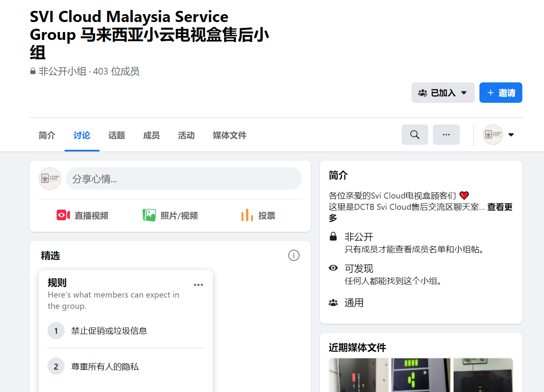Click the profile avatar beside the 分享心情 box
Viewport: 544px width, 392px height.
click(x=50, y=179)
